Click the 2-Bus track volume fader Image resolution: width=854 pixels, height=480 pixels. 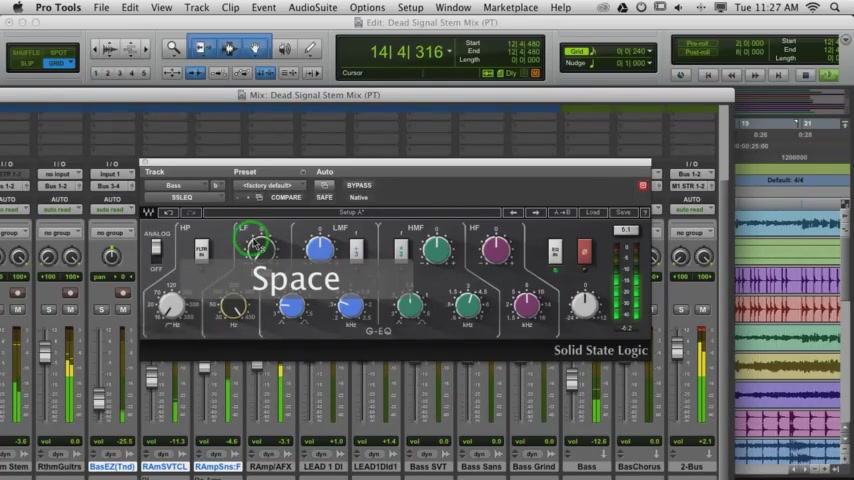[x=677, y=349]
